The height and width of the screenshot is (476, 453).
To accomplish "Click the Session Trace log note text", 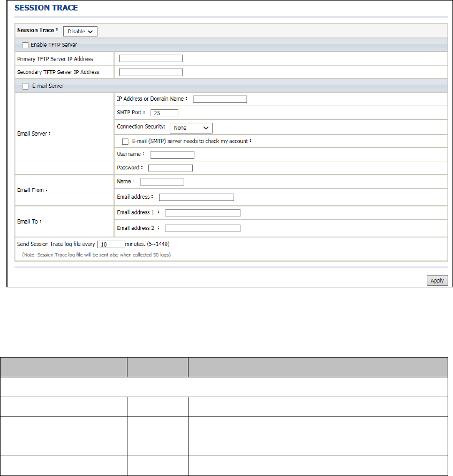I will coord(96,255).
